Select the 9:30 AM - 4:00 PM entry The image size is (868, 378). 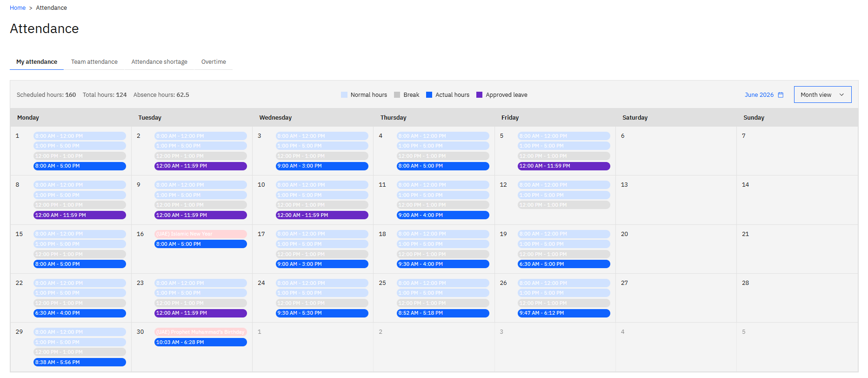pos(443,264)
